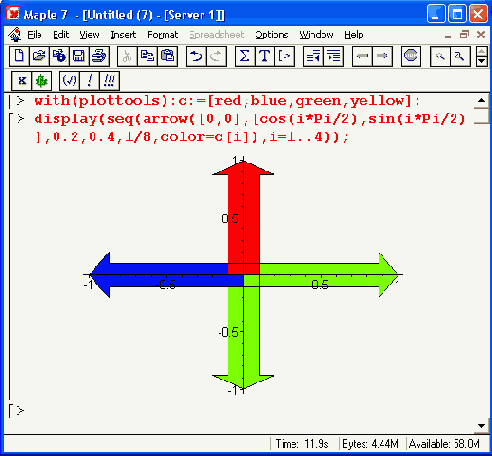Toggle the syntax check (√) button

pyautogui.click(x=69, y=81)
